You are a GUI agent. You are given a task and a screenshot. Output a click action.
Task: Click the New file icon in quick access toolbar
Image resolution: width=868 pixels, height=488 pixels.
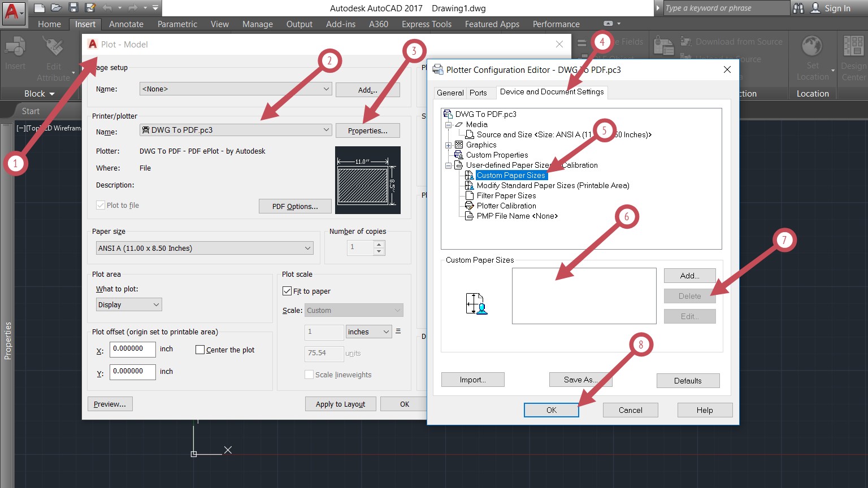pyautogui.click(x=39, y=8)
